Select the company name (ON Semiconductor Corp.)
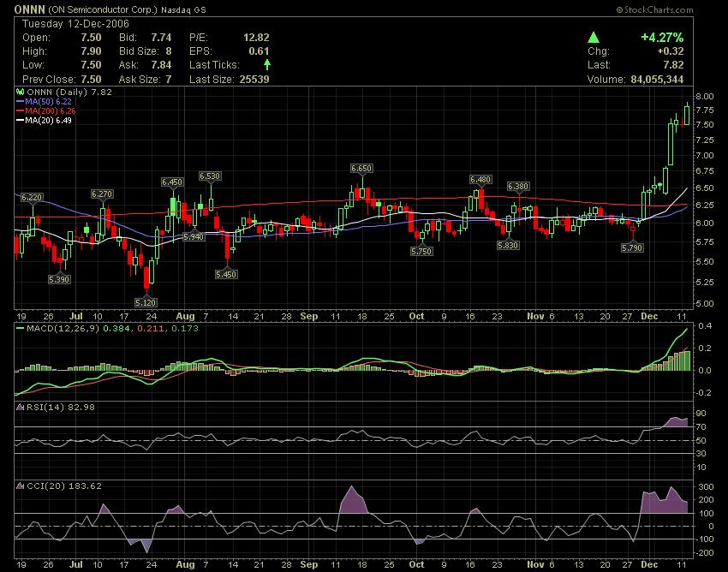The height and width of the screenshot is (572, 728). pyautogui.click(x=103, y=9)
